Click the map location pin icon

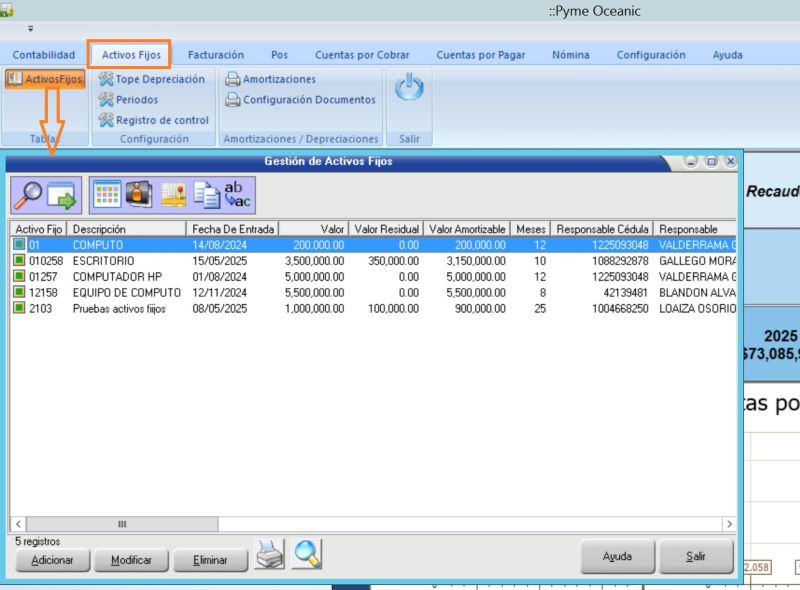tap(173, 194)
